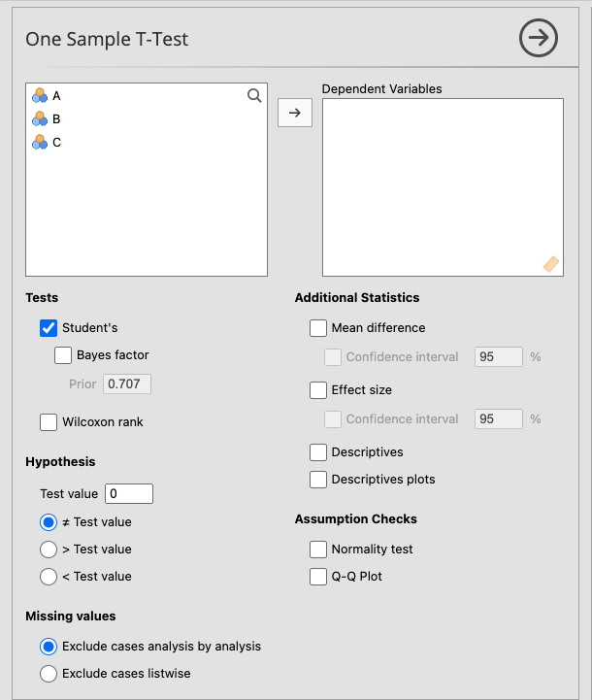Click the search magnifier in variable list
This screenshot has height=700, width=592.
(254, 95)
